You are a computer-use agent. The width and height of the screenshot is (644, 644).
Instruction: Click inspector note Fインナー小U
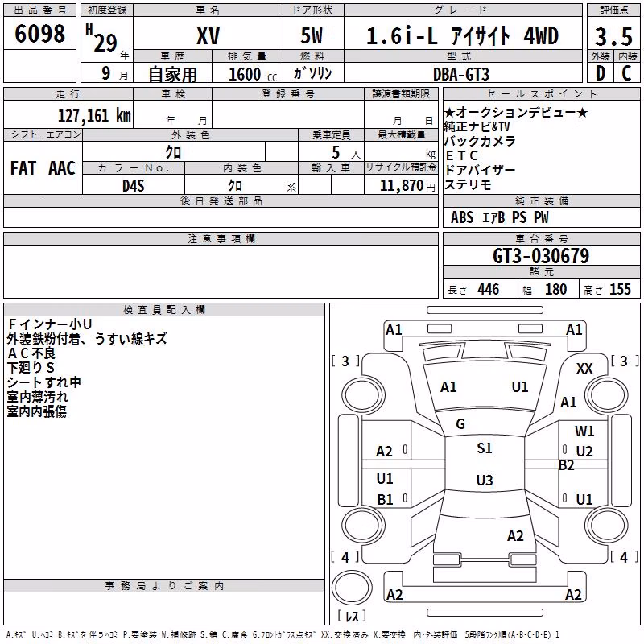tap(50, 324)
